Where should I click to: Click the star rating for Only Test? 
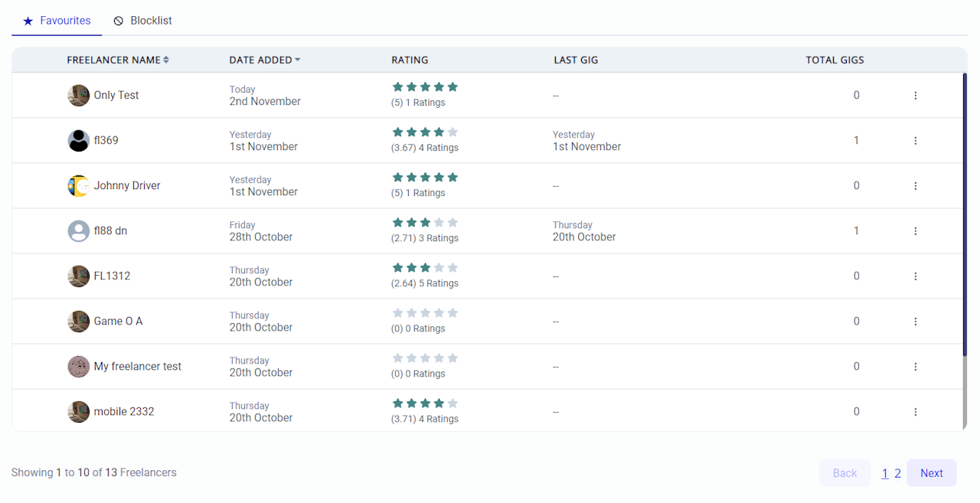click(x=425, y=87)
